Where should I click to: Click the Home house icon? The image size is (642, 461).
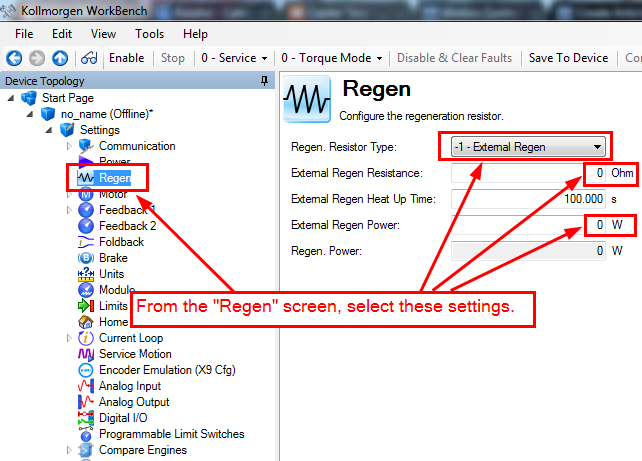86,322
